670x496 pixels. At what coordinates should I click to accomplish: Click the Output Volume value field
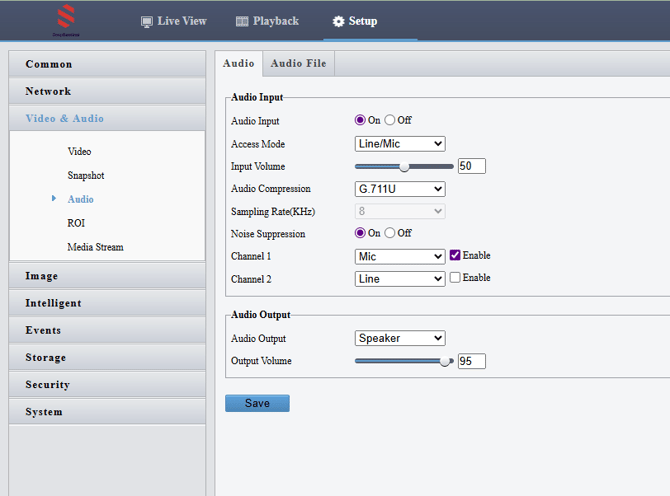[471, 361]
